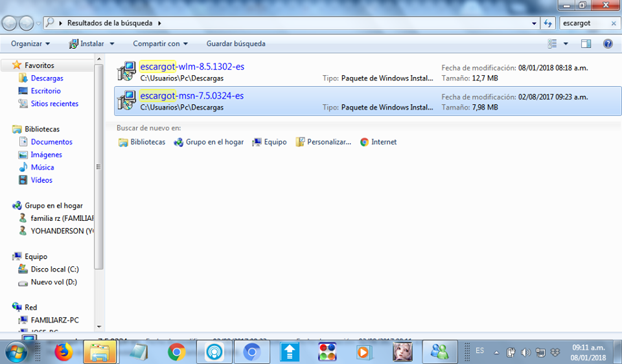Select the escargot-wlm-8.5.1302-es installer icon
Screen dimensions: 622x364
[x=126, y=71]
